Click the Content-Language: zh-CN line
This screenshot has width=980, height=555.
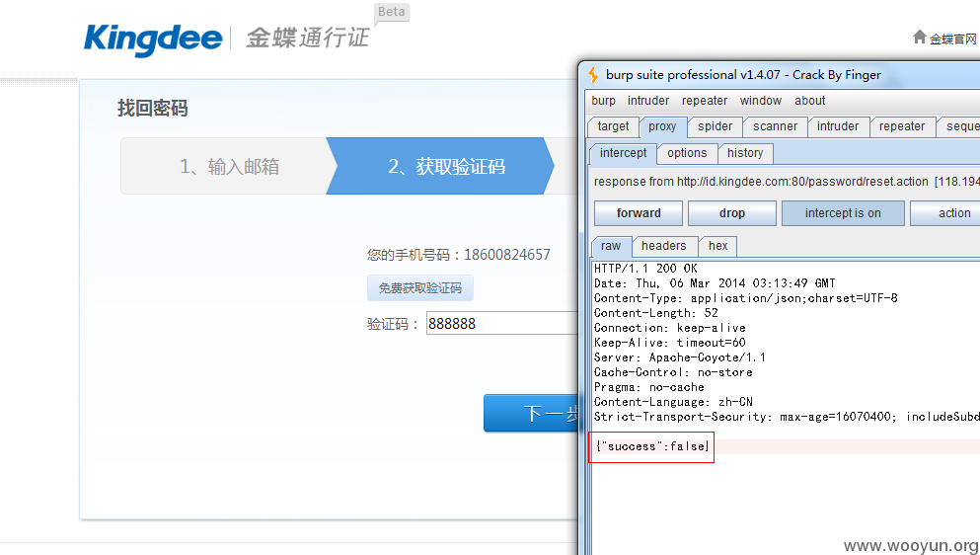tap(673, 402)
